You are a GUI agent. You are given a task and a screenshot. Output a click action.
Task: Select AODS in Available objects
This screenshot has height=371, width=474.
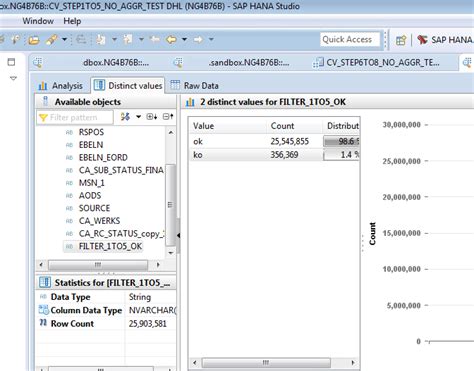[x=90, y=196]
